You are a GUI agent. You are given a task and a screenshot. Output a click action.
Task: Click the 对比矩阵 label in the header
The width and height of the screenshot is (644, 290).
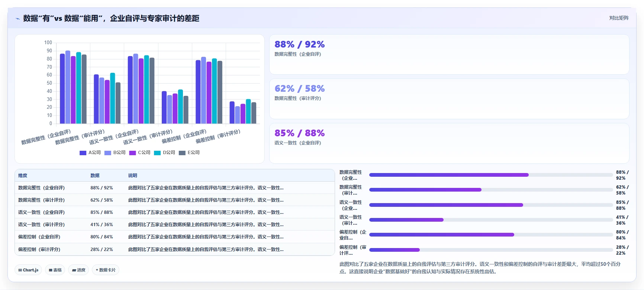click(619, 18)
